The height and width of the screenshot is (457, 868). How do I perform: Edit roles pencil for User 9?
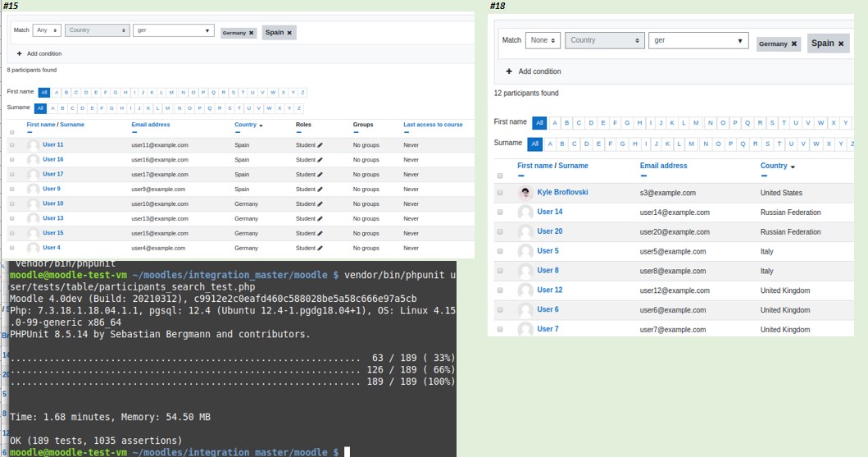[320, 190]
